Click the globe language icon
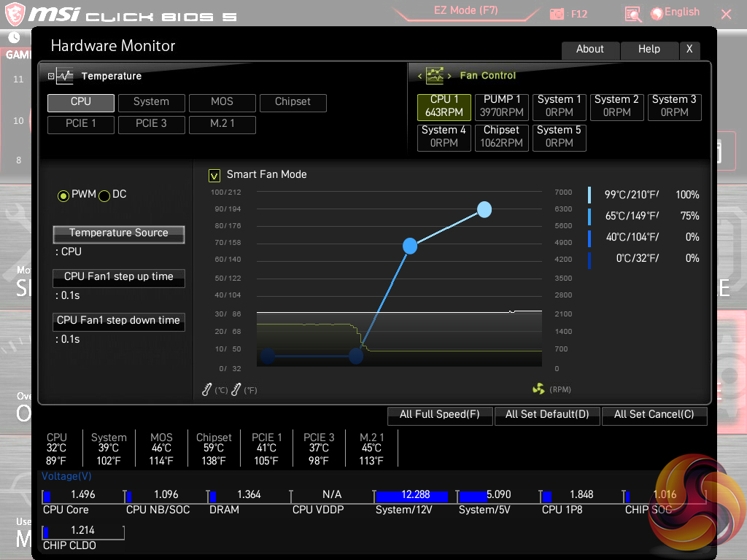This screenshot has width=747, height=560. (x=657, y=13)
